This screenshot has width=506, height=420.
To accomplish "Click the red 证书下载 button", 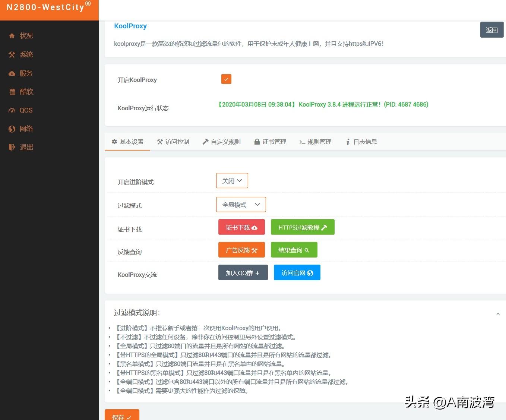I will click(241, 227).
